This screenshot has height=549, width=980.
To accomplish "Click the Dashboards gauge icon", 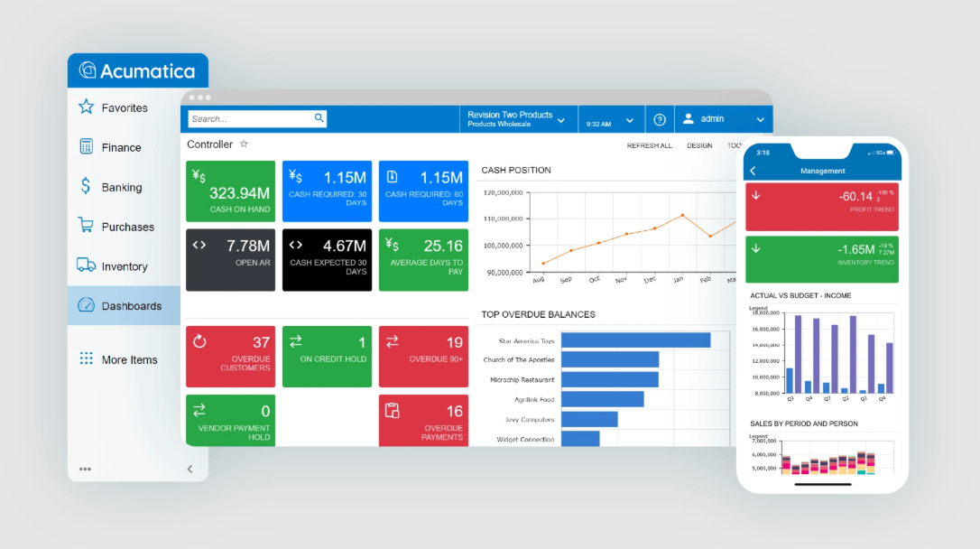I will click(86, 305).
